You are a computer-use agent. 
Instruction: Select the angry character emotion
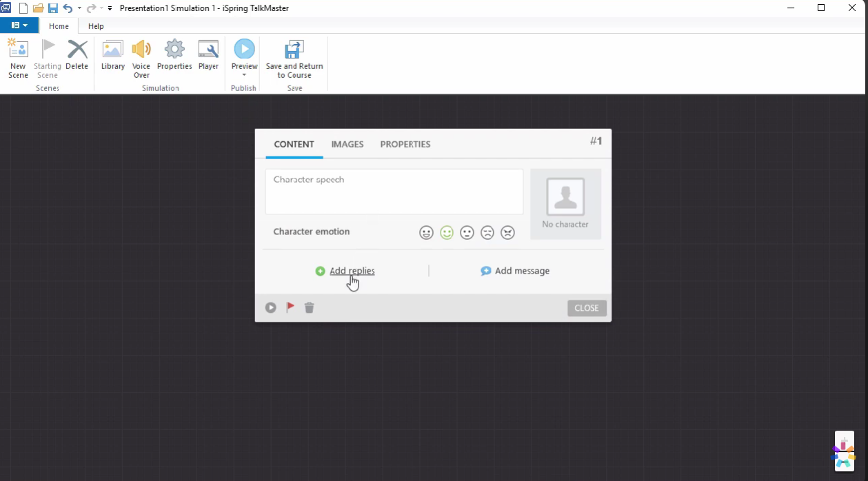[x=507, y=232]
